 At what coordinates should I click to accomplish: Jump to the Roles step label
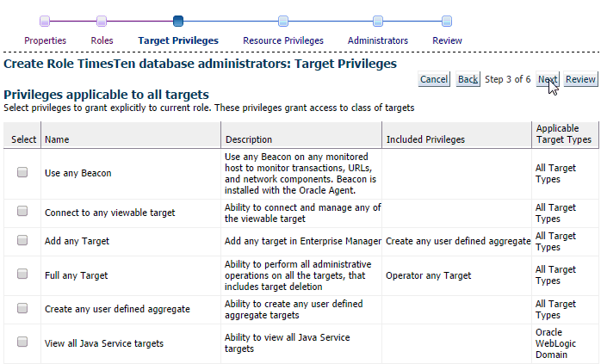(102, 40)
